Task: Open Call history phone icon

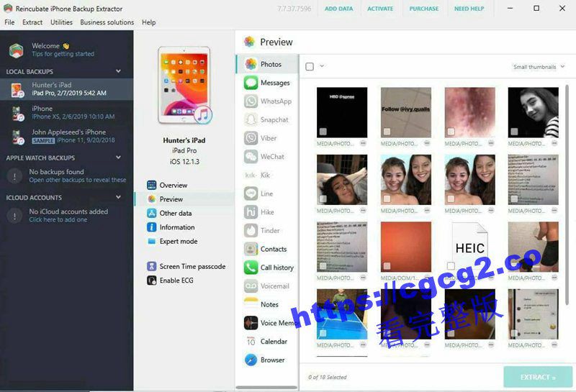Action: 251,268
